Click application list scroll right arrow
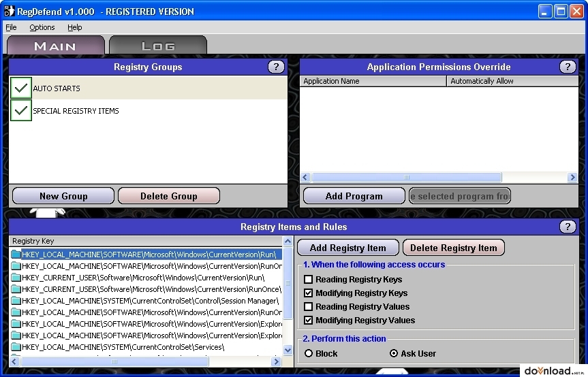This screenshot has height=377, width=588. pos(572,177)
